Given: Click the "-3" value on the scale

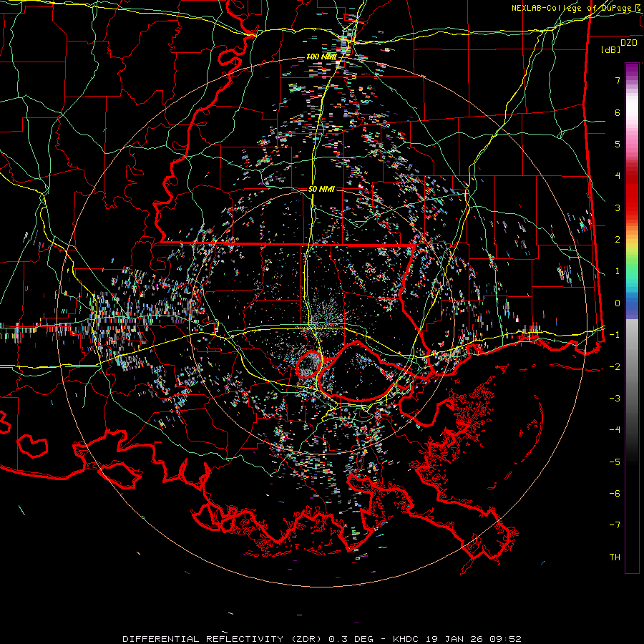Looking at the screenshot, I should (x=615, y=399).
